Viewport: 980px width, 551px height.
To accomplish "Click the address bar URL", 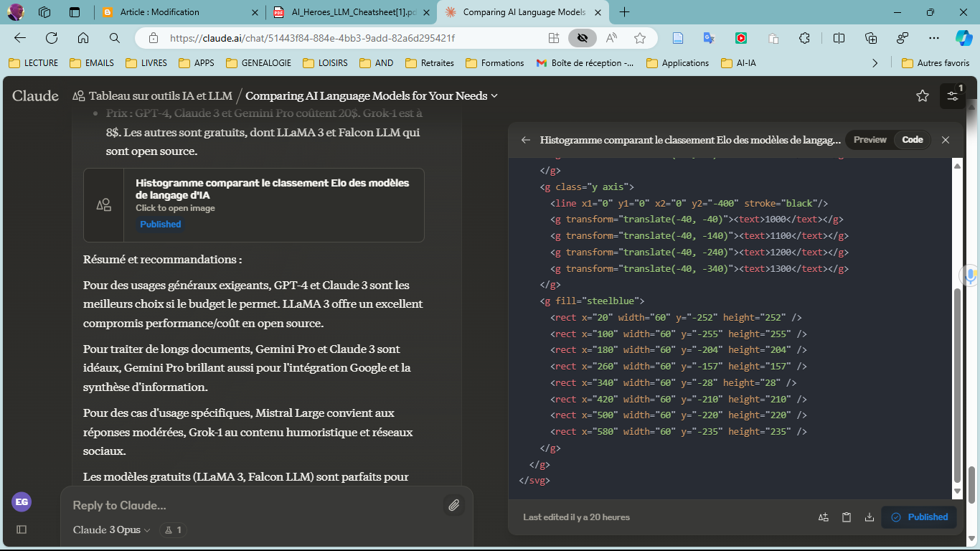I will pyautogui.click(x=312, y=38).
